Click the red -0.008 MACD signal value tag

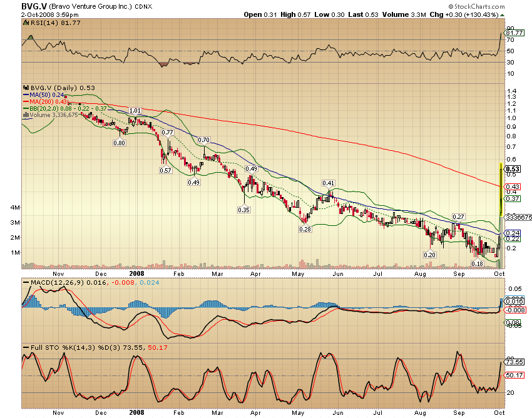(515, 310)
